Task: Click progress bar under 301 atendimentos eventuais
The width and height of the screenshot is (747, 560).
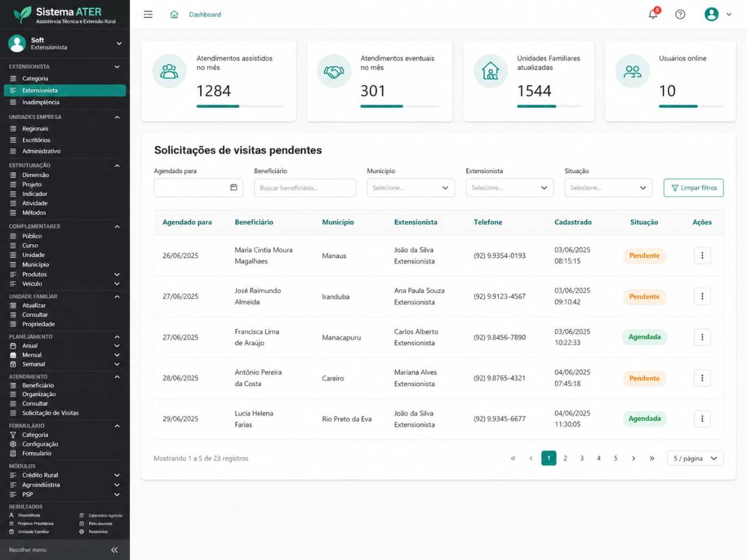Action: coord(400,106)
